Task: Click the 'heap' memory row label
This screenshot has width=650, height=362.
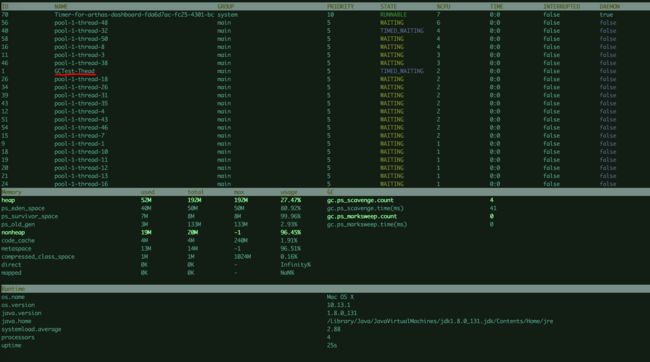Action: 8,200
